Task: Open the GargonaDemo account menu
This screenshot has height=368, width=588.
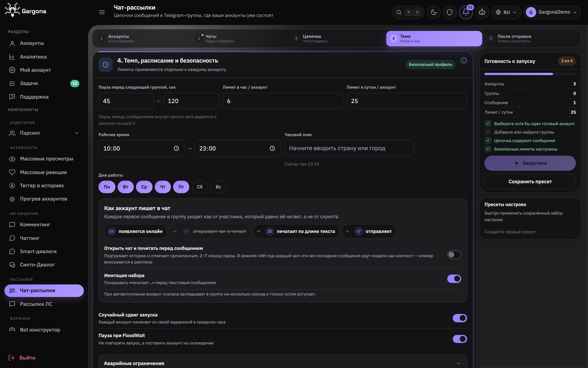Action: point(552,12)
